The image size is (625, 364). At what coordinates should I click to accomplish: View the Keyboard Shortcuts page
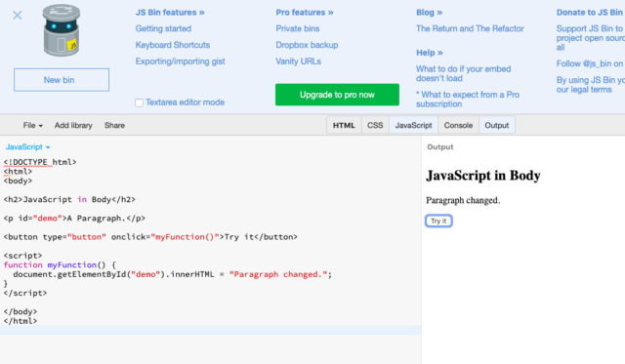point(173,45)
